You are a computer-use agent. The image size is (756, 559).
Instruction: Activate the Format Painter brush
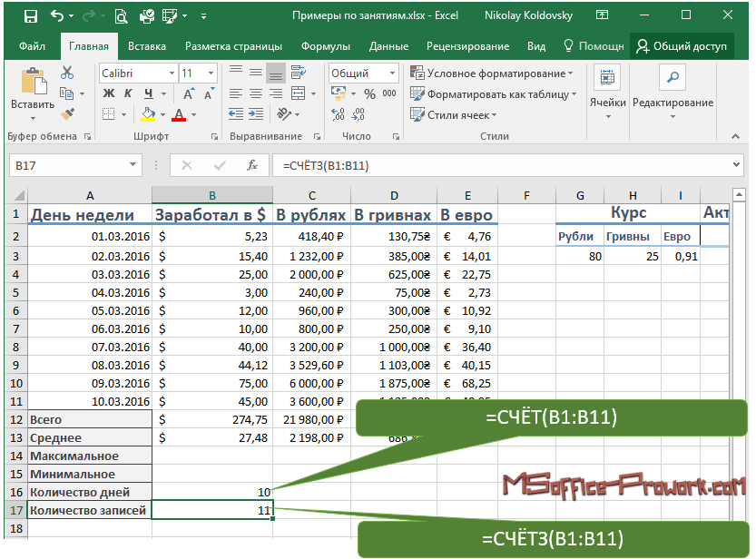click(x=67, y=114)
